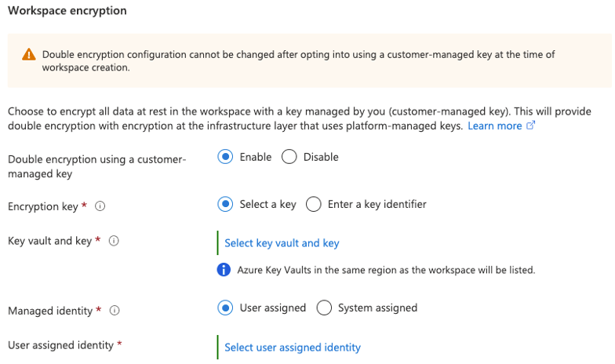Switch to Enter a key identifier option
Viewport: 615px width, 364px height.
(314, 204)
